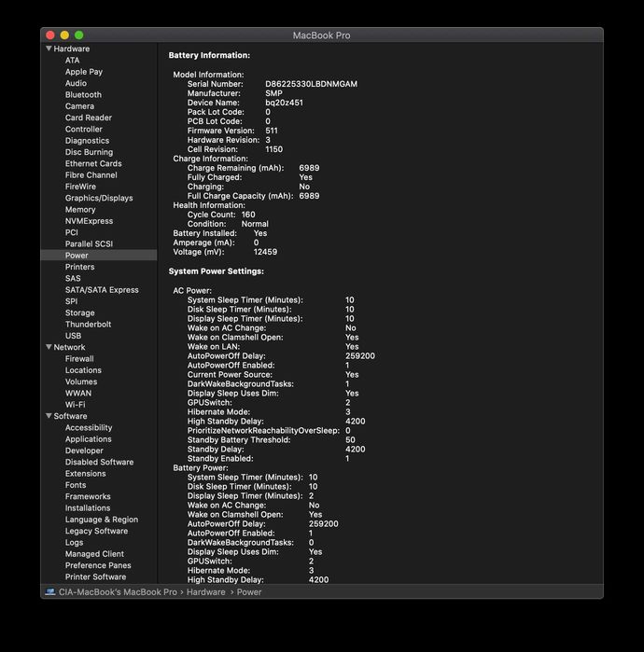Click the Software category label
The width and height of the screenshot is (644, 652).
tap(70, 416)
